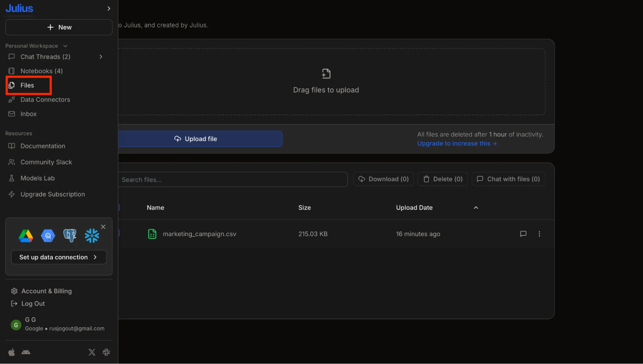Click the BigQuery connector icon
The height and width of the screenshot is (364, 643).
coord(48,236)
